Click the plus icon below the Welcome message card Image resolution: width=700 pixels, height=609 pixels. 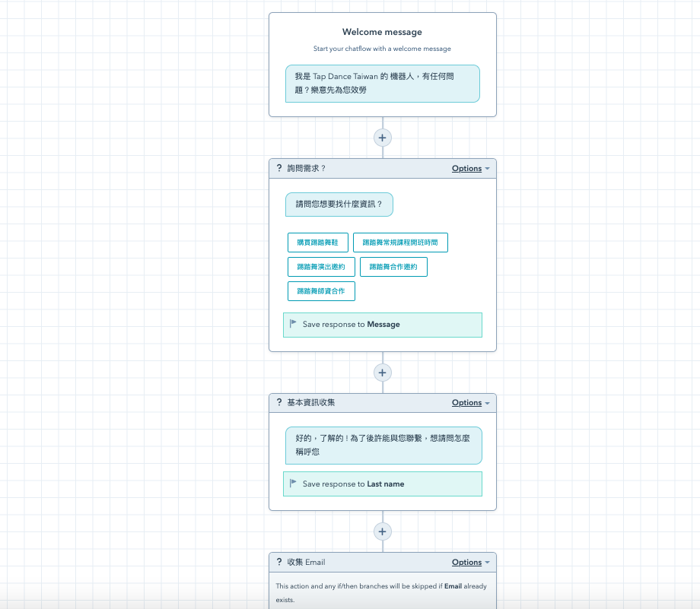point(382,138)
